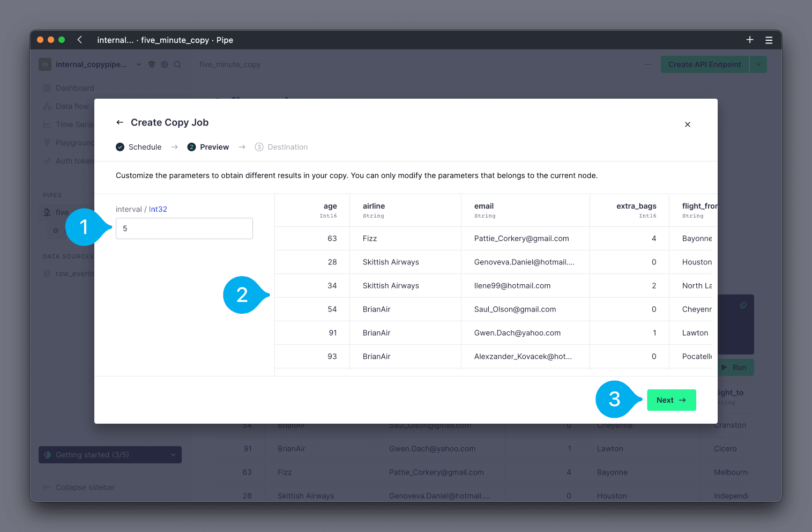Select the Preview step
Image resolution: width=812 pixels, height=532 pixels.
pos(208,147)
